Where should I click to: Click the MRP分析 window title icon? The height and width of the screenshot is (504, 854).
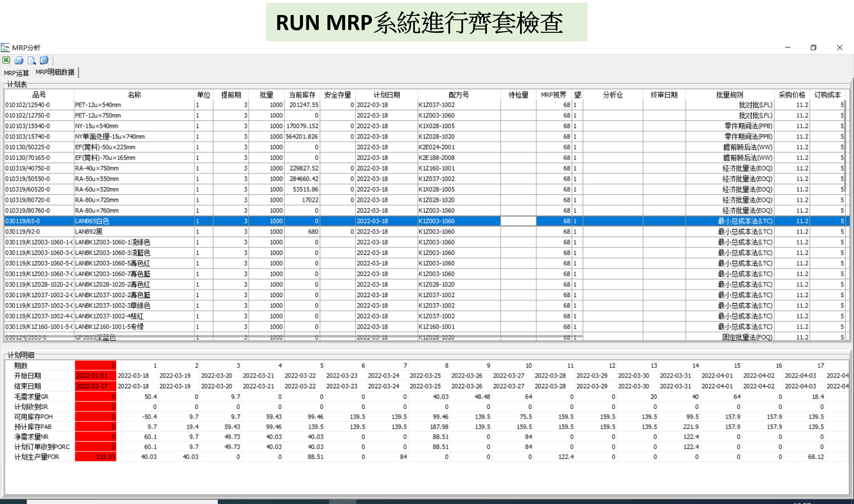click(5, 48)
